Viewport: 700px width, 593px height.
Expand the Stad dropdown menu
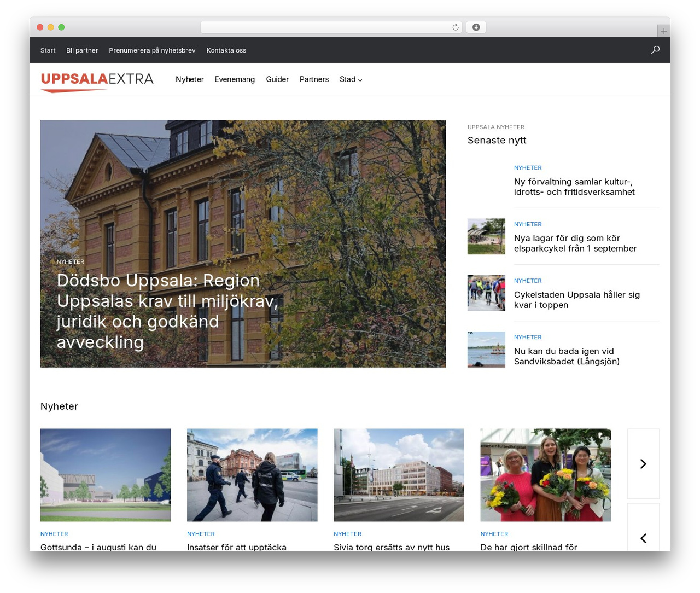click(351, 79)
